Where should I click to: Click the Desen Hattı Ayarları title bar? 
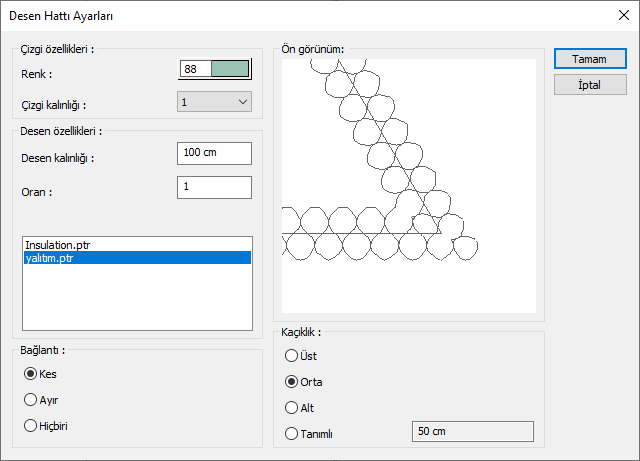300,15
